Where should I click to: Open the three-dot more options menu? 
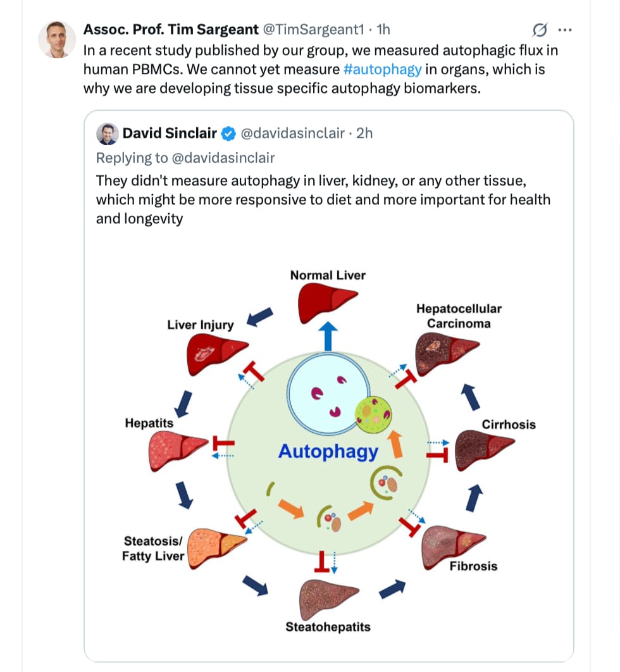pos(565,30)
